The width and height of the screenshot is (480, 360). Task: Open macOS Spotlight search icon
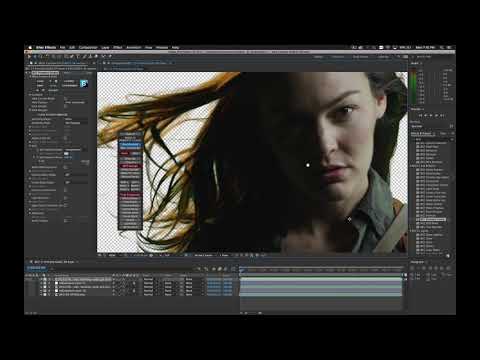(x=442, y=47)
